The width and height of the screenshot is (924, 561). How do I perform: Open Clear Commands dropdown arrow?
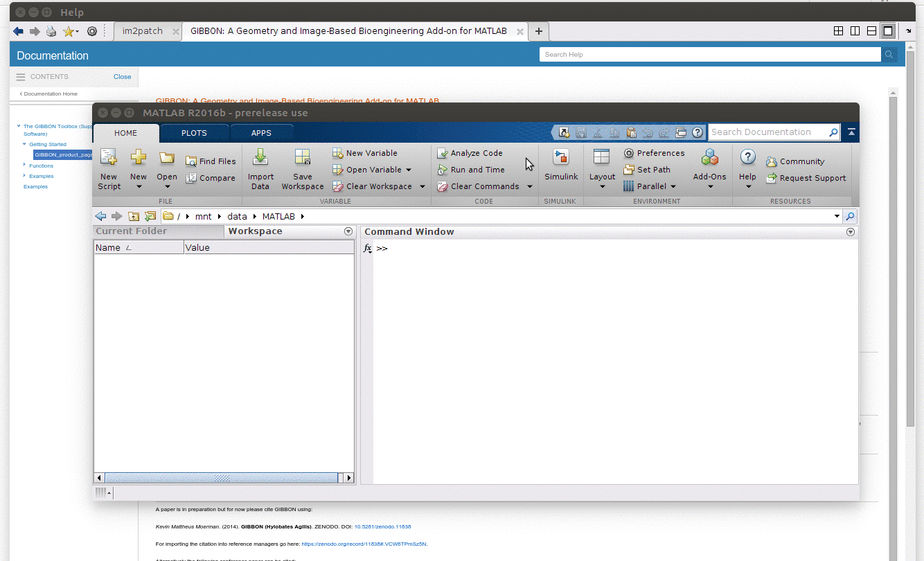point(530,186)
